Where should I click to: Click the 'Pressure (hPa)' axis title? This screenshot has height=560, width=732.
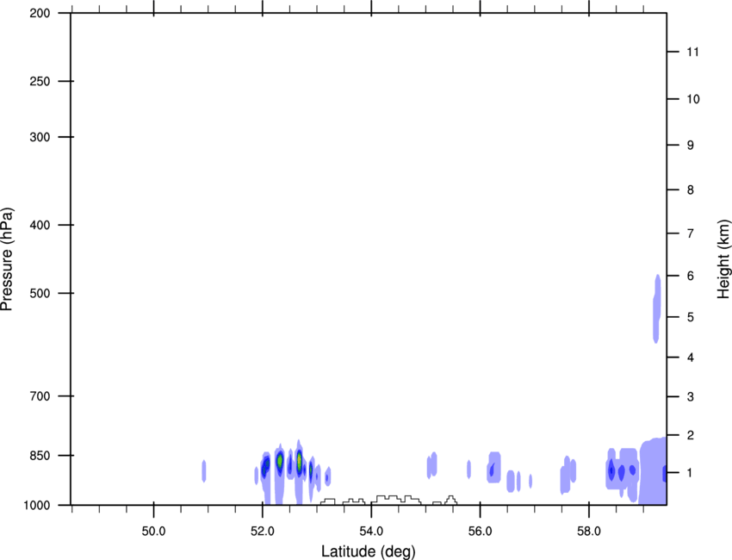point(7,259)
